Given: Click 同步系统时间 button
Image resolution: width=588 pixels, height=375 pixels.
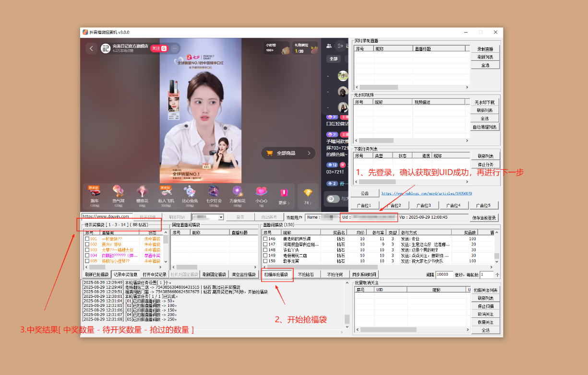Looking at the screenshot, I should point(363,274).
